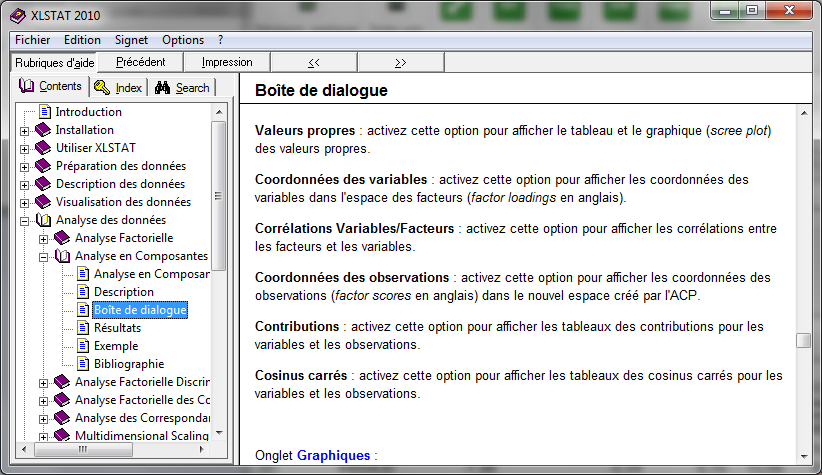Go to next topic with >> button

[x=401, y=62]
